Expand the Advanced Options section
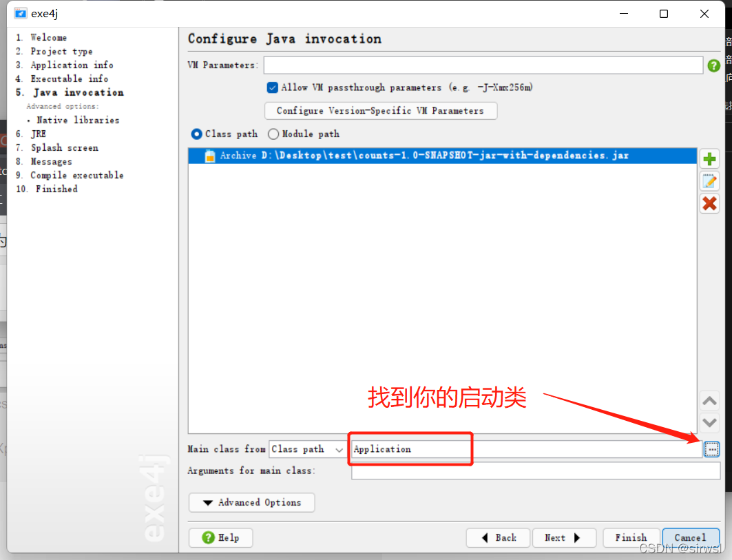732x560 pixels. [251, 503]
